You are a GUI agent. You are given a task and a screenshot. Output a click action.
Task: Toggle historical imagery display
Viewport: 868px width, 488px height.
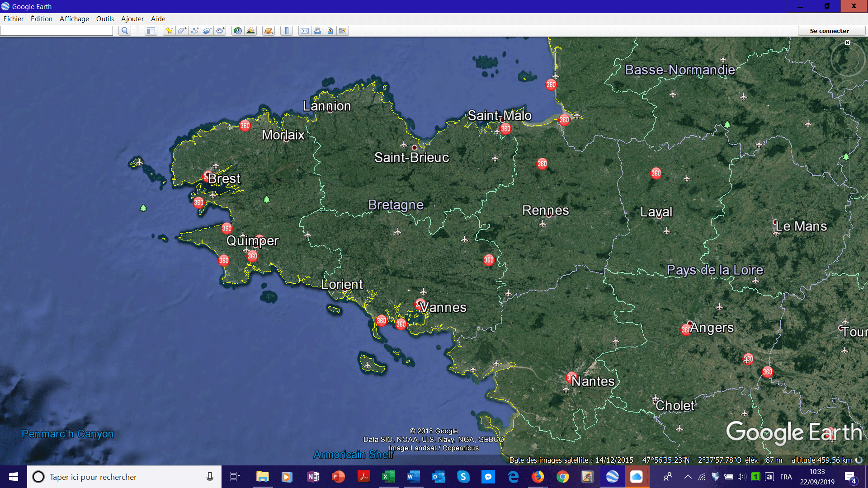(237, 31)
